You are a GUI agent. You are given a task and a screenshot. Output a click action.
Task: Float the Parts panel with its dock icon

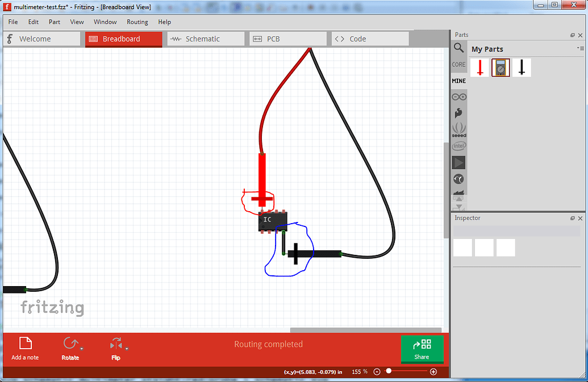coord(573,35)
